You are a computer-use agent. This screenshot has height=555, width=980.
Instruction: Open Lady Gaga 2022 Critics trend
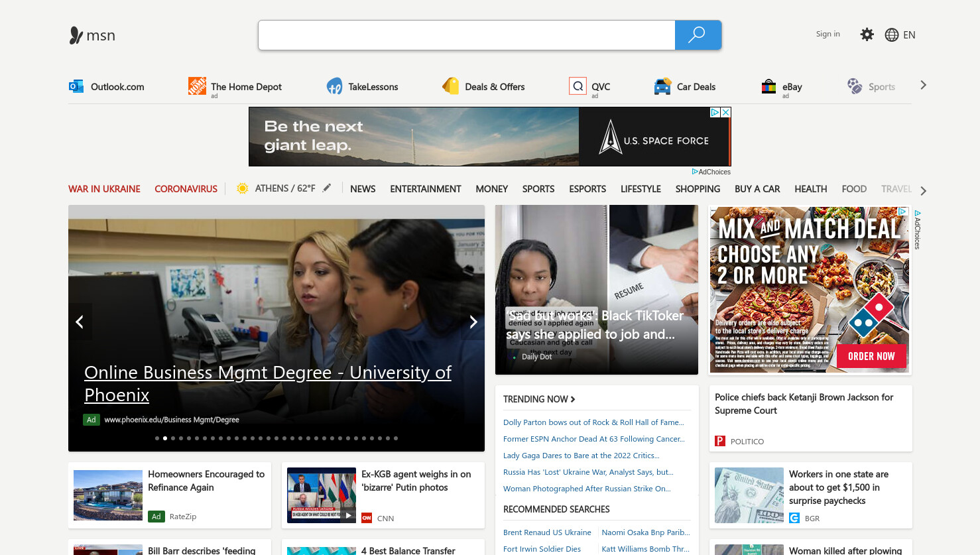[x=582, y=456]
